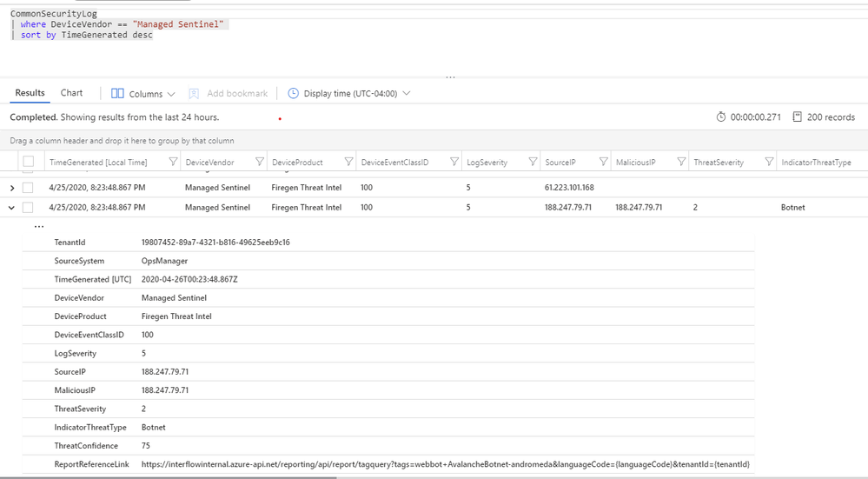Click the MaliciousIP detail value 188.247.79.71
Viewport: 868px width, 479px height.
[165, 390]
